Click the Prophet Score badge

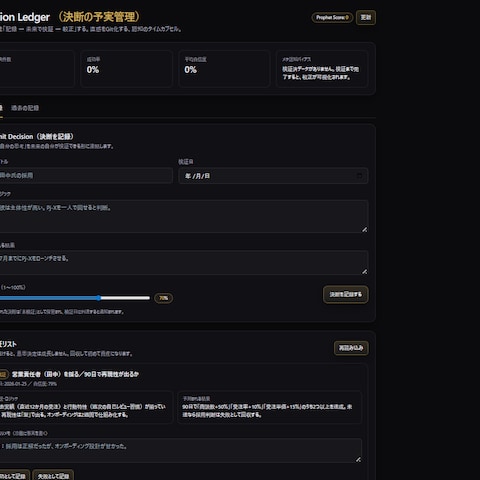(x=332, y=17)
